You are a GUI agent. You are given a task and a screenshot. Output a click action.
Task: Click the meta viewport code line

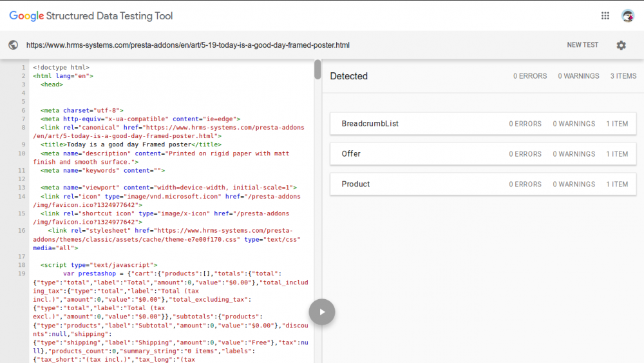tap(169, 188)
